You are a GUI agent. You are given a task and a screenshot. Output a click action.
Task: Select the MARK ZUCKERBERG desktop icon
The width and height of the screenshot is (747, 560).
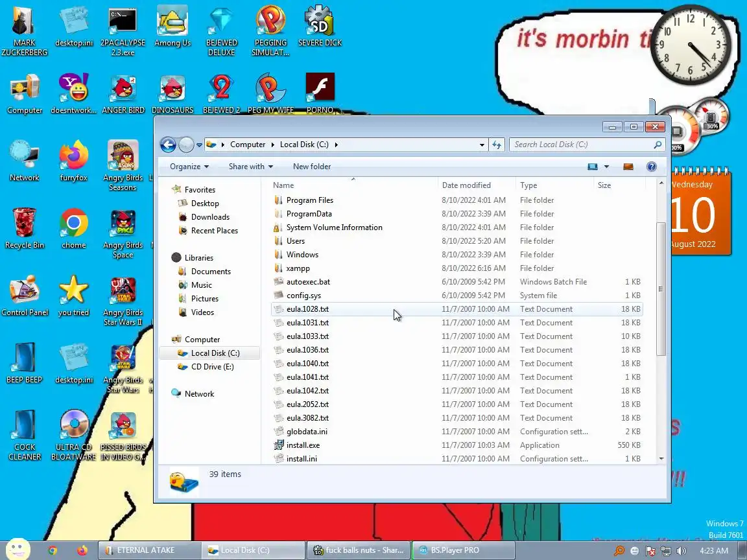click(x=24, y=31)
